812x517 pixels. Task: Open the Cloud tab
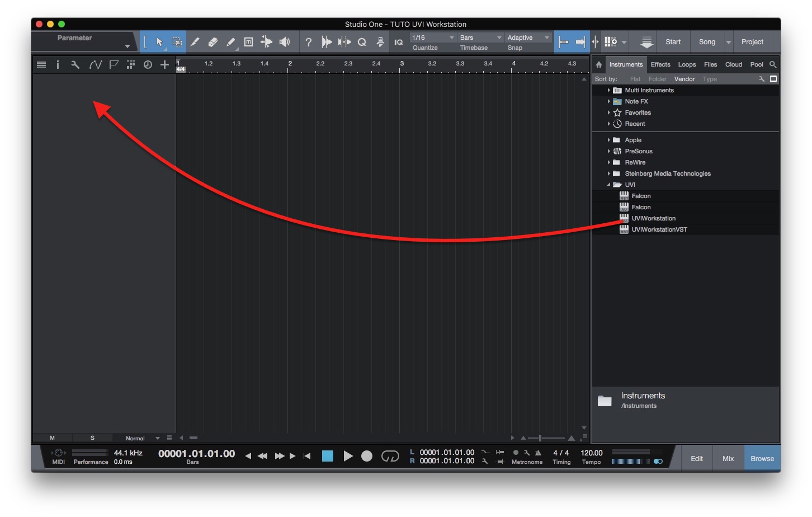(x=734, y=64)
